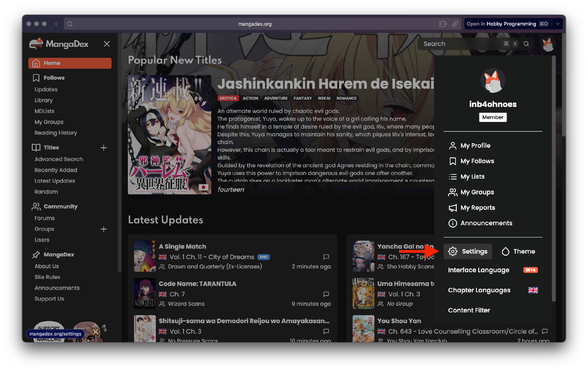Click comment icon for Code Name: TARANTULA
Viewport: 588px width, 371px height.
[x=326, y=294]
